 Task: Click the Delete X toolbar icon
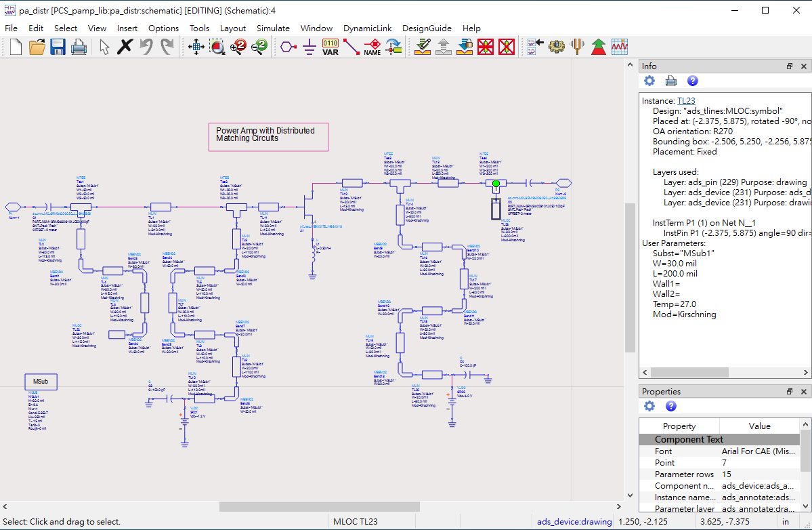(125, 47)
